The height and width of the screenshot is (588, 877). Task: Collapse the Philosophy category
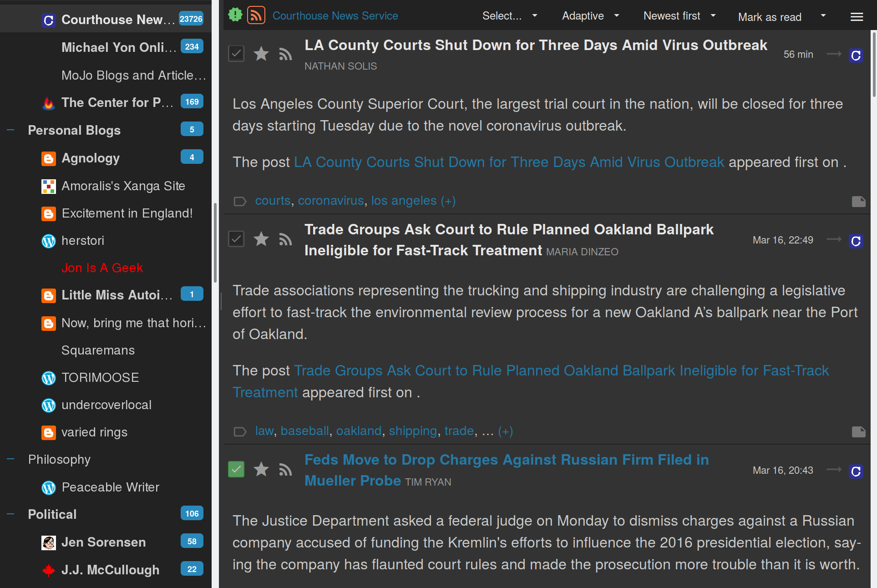pos(11,459)
